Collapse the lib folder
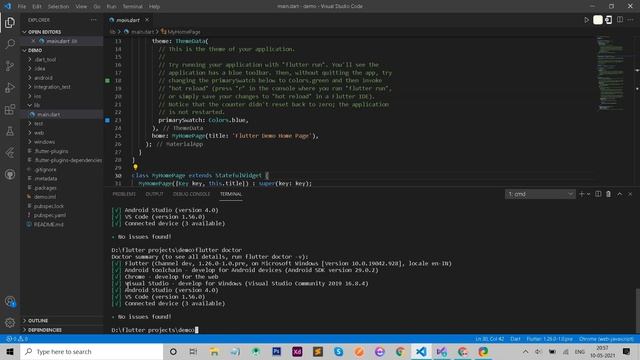The image size is (640, 360). [x=62, y=105]
